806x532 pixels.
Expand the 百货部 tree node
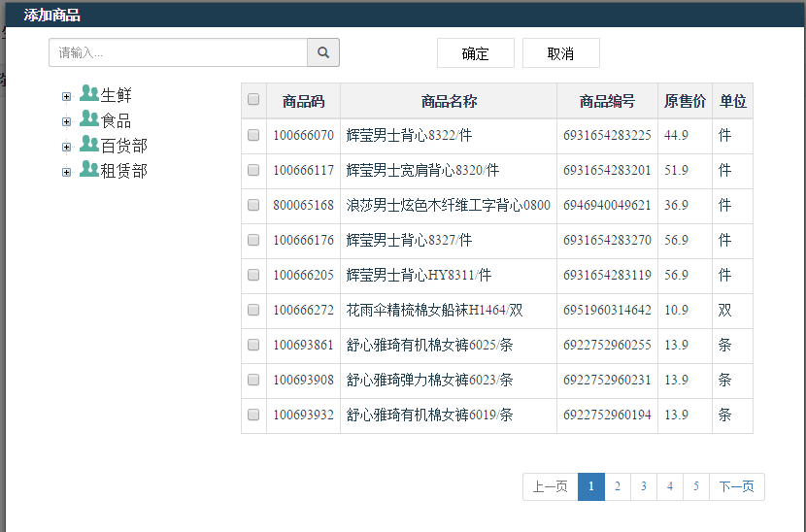tap(66, 147)
